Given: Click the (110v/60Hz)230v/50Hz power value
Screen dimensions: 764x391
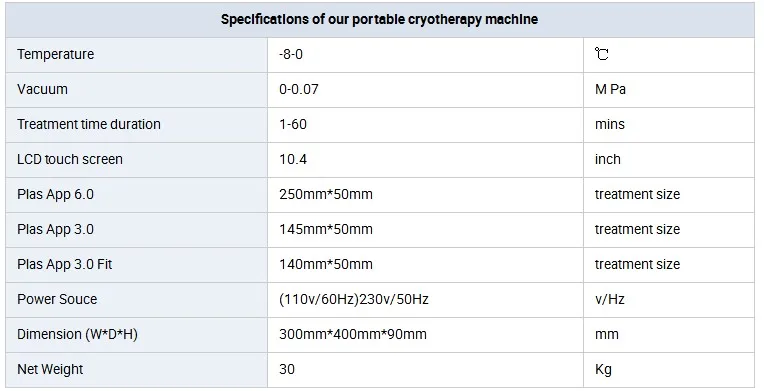Looking at the screenshot, I should tap(354, 299).
